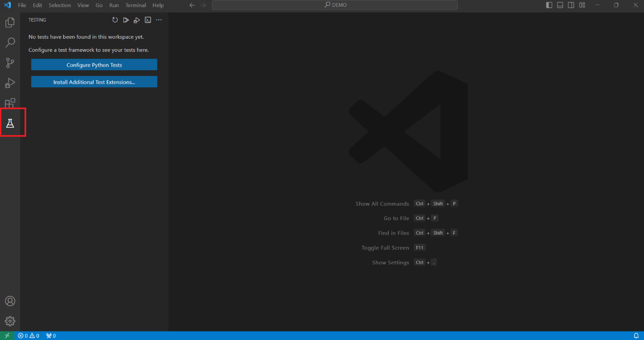
Task: Click the Show All Commands hint
Action: pos(382,204)
